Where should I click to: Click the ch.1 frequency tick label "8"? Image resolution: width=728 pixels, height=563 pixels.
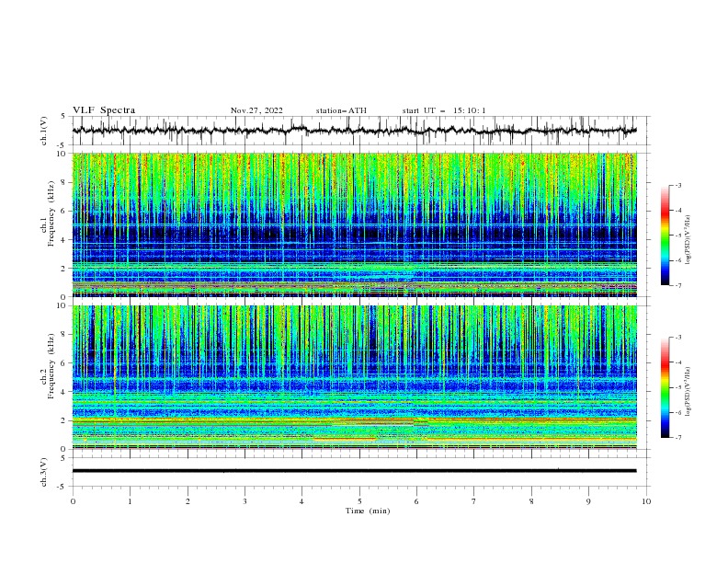click(63, 182)
